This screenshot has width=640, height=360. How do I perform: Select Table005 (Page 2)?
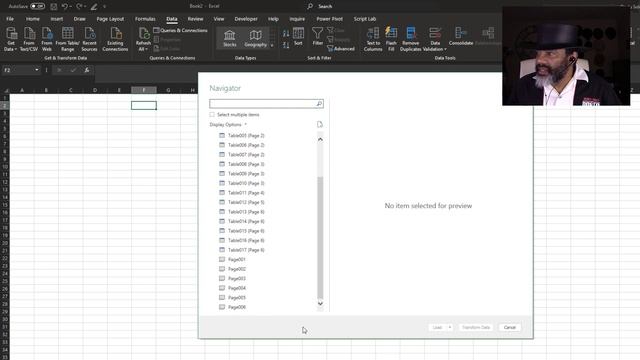point(246,136)
